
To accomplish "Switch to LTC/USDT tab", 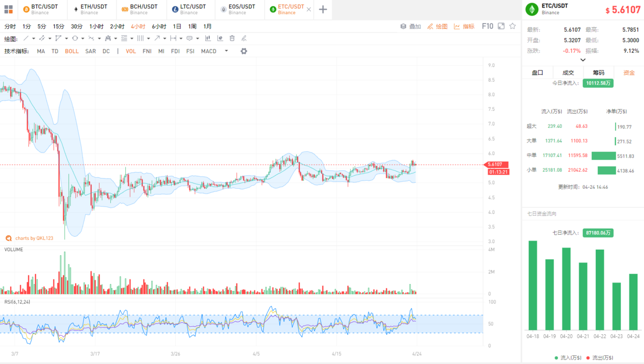I will [190, 9].
